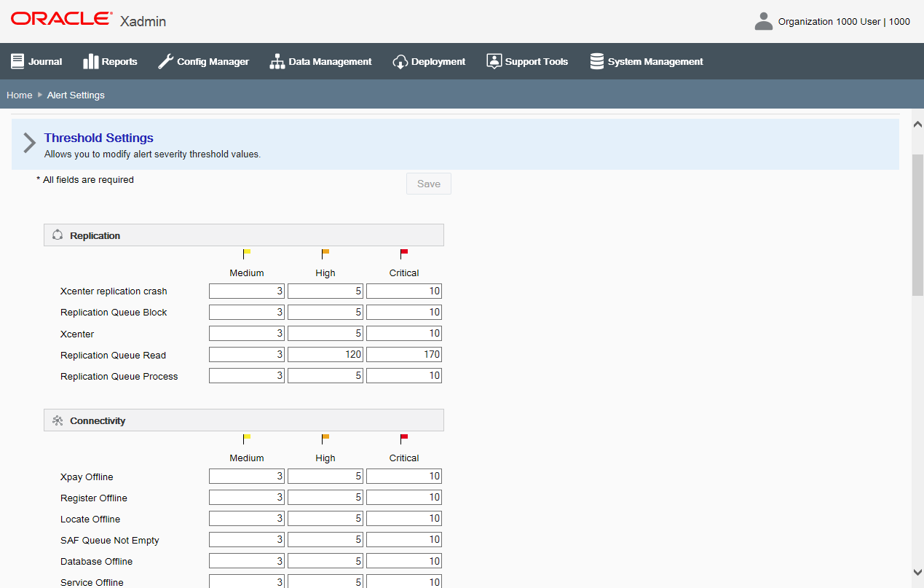Collapse Threshold Settings with the chevron
Image resolution: width=924 pixels, height=588 pixels.
pyautogui.click(x=29, y=143)
